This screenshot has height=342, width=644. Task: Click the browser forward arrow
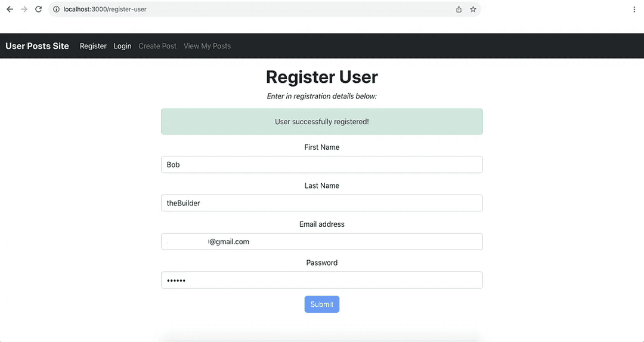[24, 9]
